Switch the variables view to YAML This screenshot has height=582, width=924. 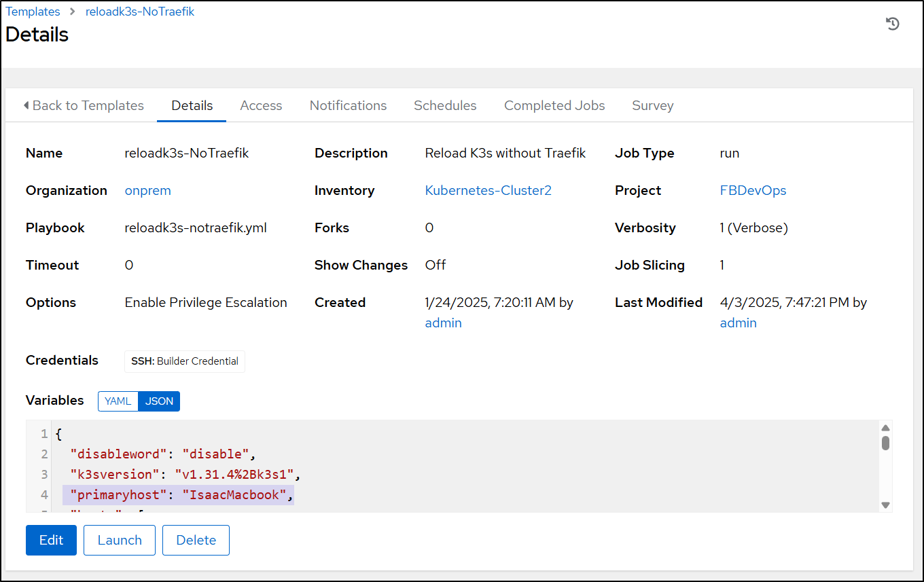(118, 401)
